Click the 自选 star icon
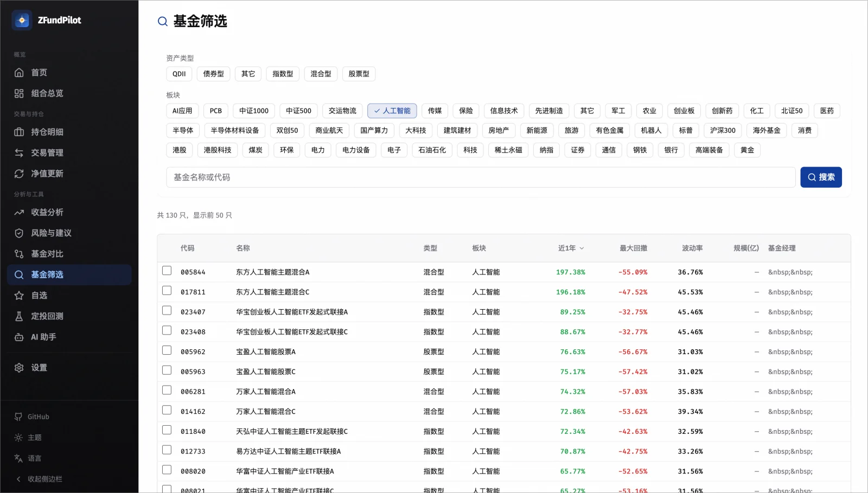Viewport: 868px width, 493px height. (19, 296)
